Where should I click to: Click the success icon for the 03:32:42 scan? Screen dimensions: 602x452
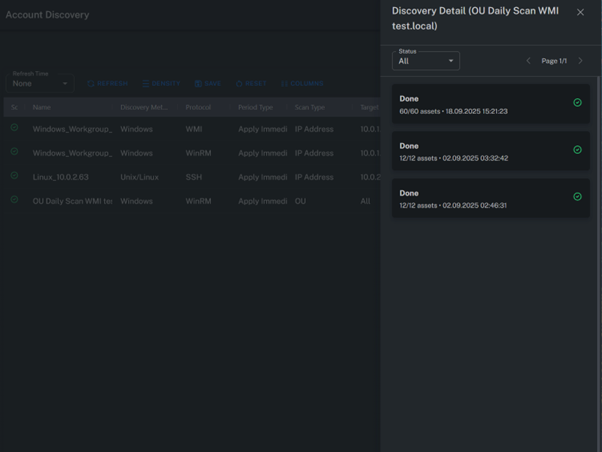pos(577,150)
